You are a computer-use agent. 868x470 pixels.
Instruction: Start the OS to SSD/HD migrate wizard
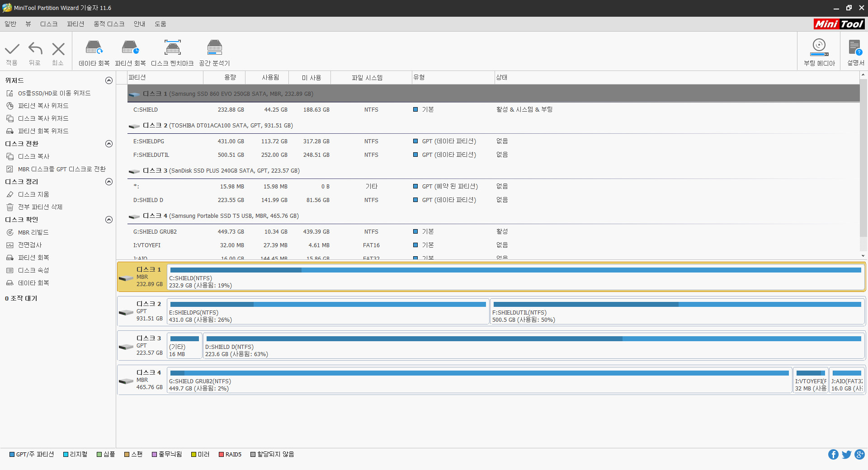(54, 93)
